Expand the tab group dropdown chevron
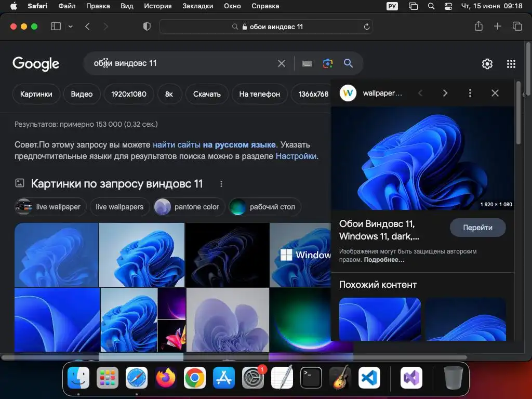This screenshot has height=399, width=532. point(71,26)
